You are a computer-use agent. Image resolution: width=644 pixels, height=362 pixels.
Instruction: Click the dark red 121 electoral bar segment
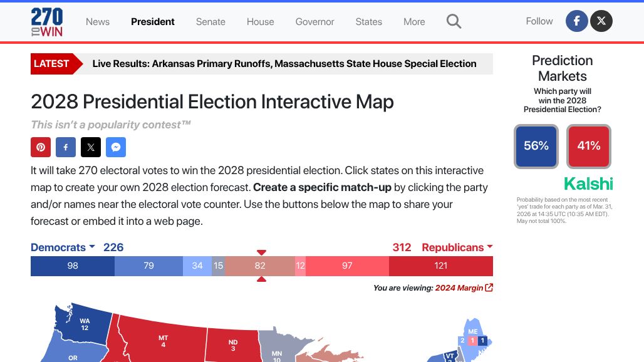click(441, 266)
